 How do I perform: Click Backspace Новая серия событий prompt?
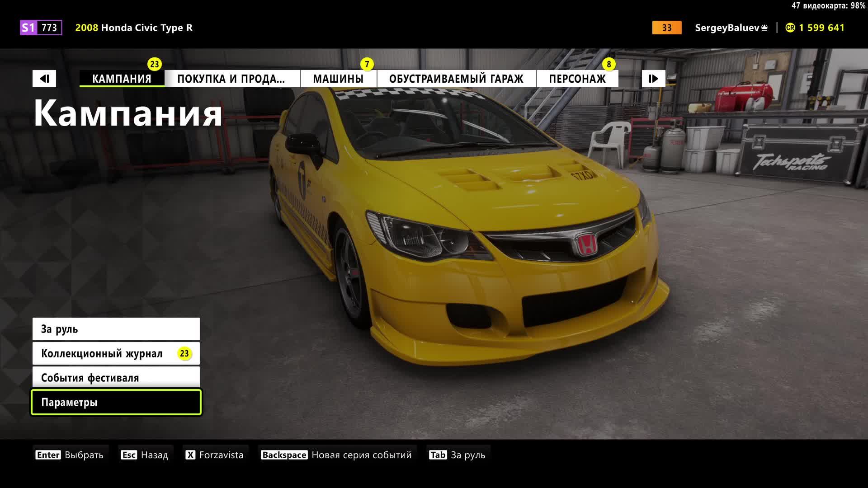336,455
